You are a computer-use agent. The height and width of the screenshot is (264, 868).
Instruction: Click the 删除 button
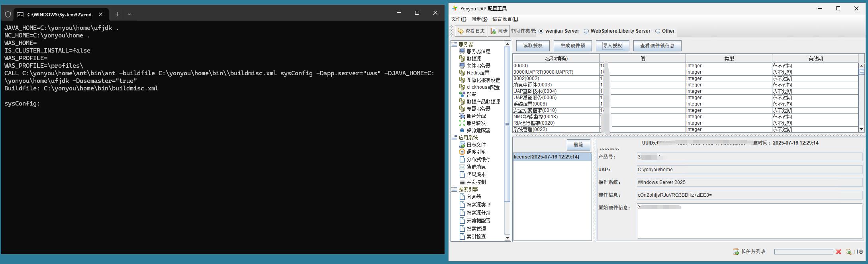(x=578, y=145)
